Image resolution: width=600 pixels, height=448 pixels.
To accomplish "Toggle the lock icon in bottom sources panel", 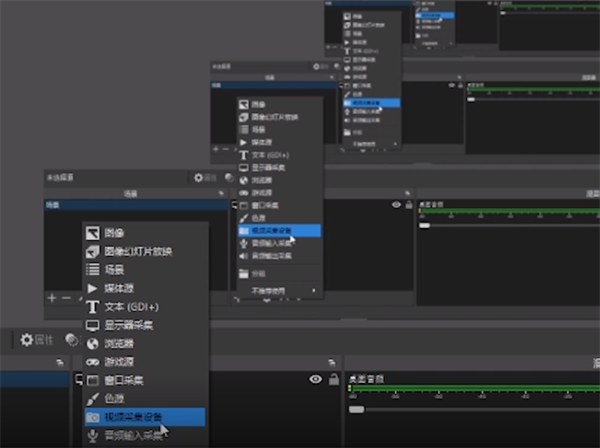I will click(333, 379).
